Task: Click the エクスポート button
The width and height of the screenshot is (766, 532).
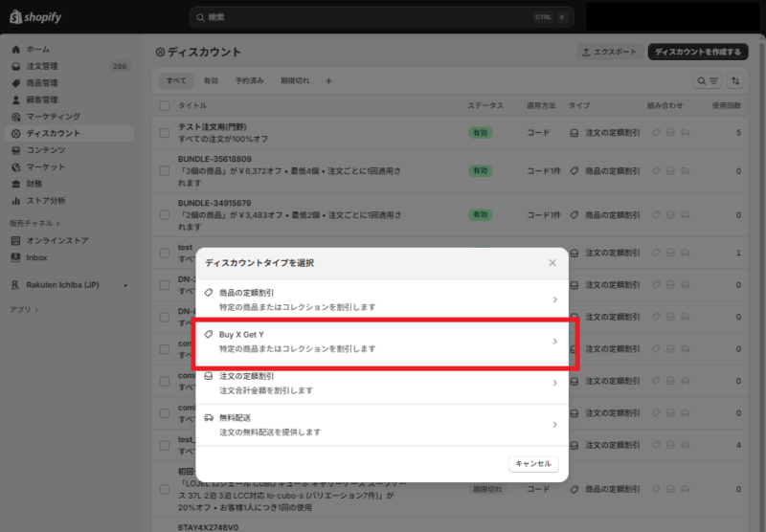Action: pos(609,52)
